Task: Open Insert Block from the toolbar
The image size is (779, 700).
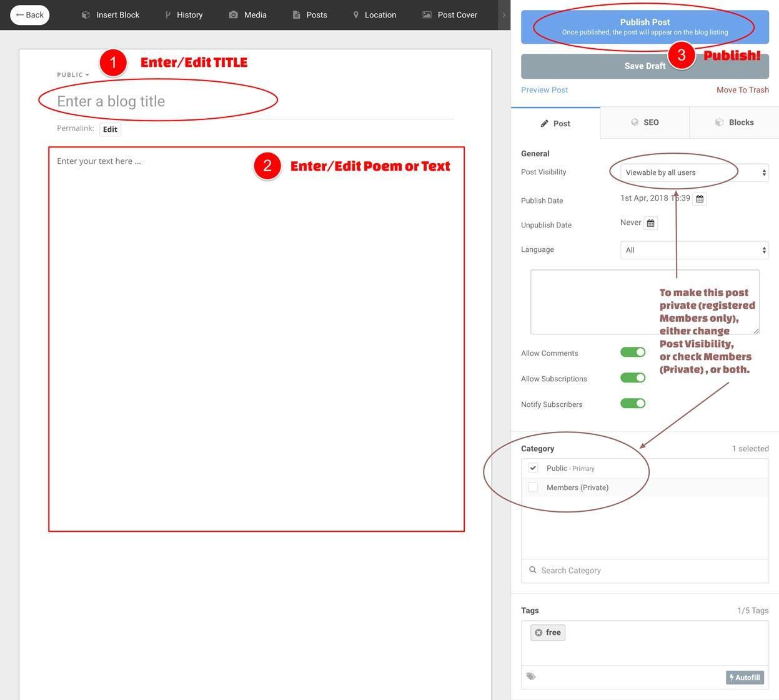Action: point(111,15)
